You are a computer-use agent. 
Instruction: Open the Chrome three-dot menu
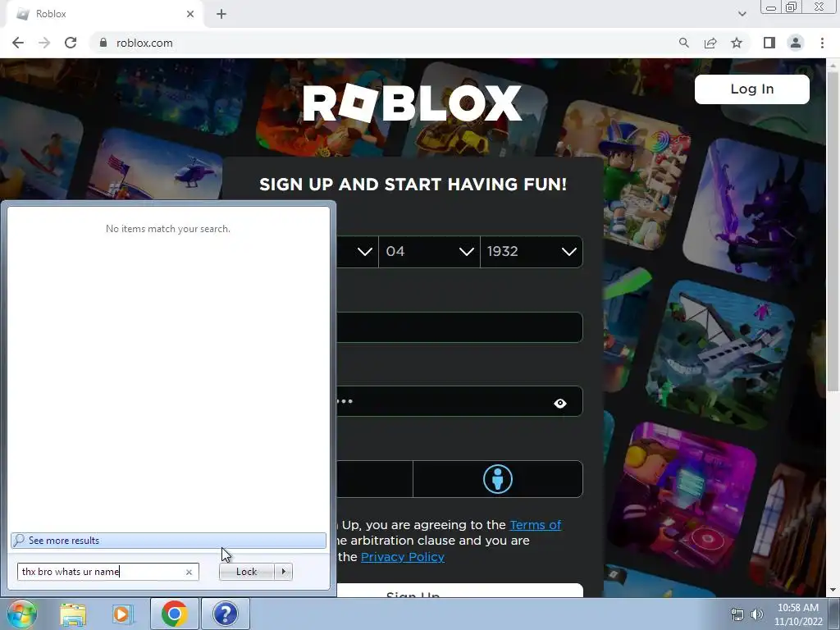click(822, 43)
